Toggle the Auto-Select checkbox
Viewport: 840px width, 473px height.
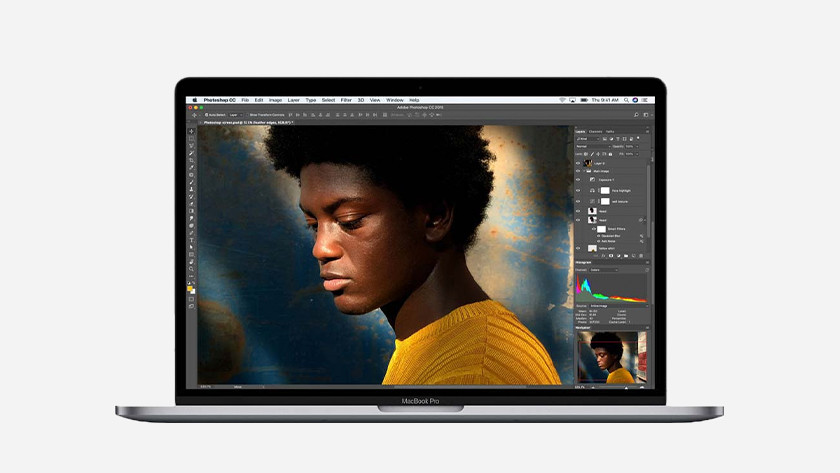[x=206, y=115]
